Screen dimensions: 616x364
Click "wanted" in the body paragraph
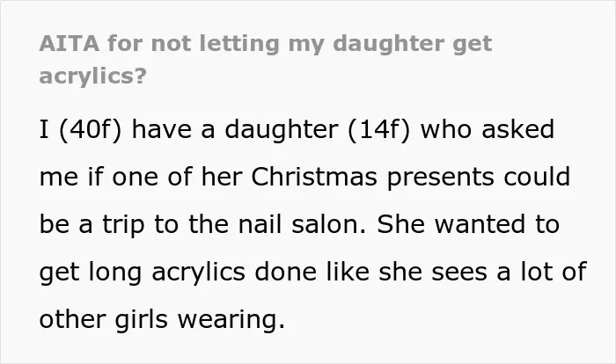pyautogui.click(x=480, y=224)
